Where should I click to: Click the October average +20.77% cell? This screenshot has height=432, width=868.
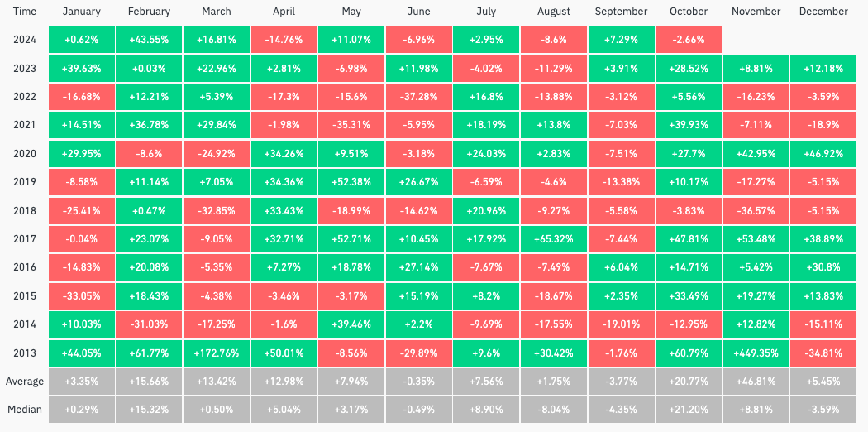point(688,382)
